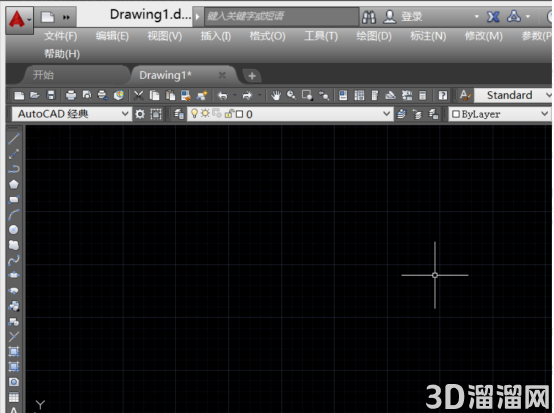Switch to the 开始 tab
This screenshot has height=413, width=554.
point(76,75)
